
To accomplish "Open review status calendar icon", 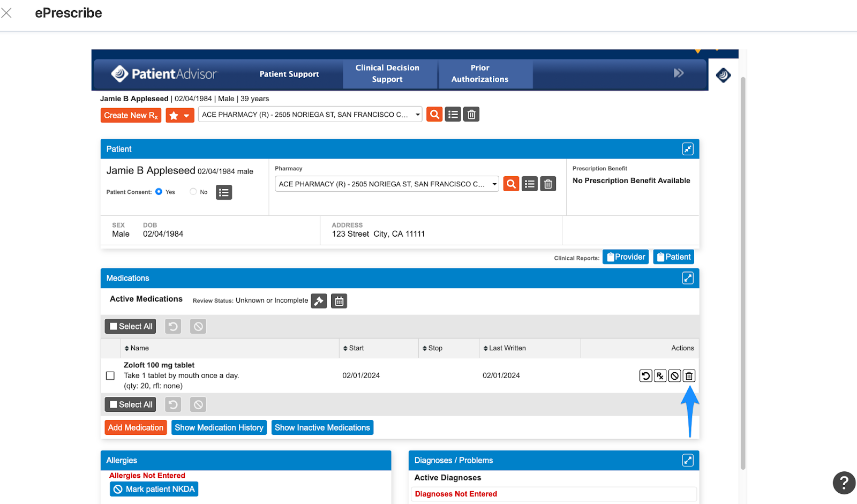I will pos(339,301).
